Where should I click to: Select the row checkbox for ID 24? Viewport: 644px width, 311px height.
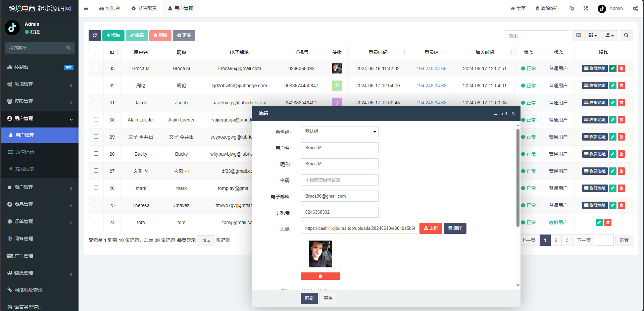(x=96, y=222)
